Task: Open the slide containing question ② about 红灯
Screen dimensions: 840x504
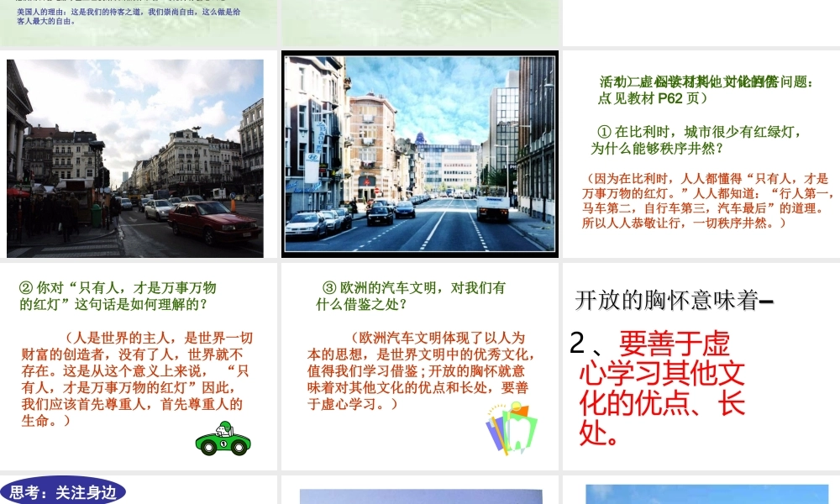Action: [x=139, y=365]
